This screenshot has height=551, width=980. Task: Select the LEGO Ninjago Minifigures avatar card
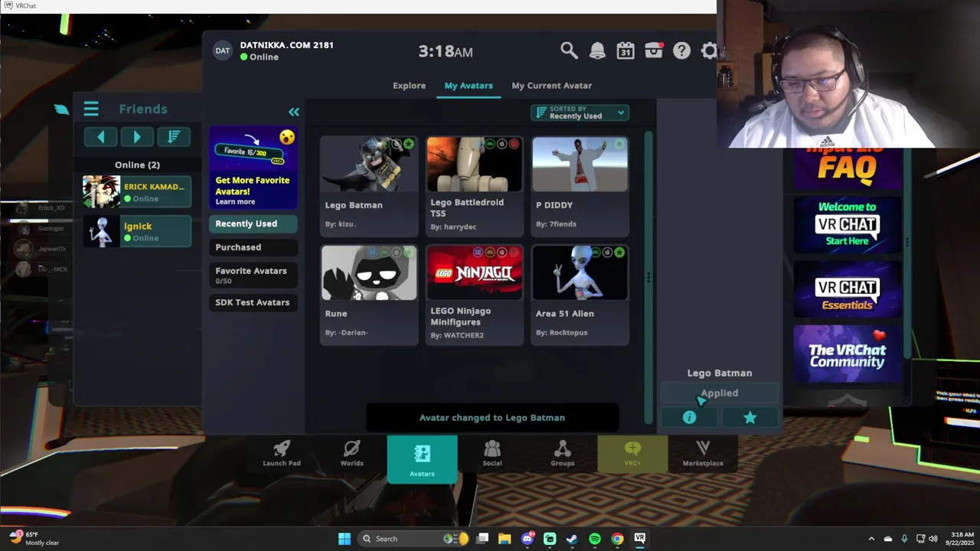475,295
